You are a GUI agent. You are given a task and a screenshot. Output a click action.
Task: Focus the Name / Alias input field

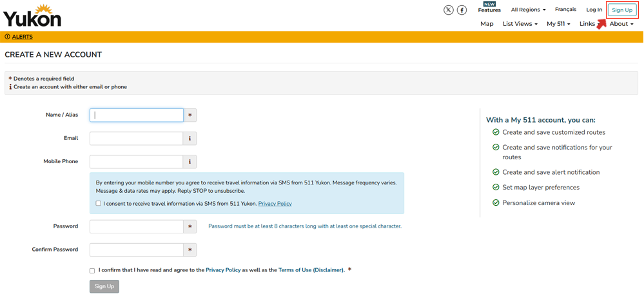(x=137, y=115)
